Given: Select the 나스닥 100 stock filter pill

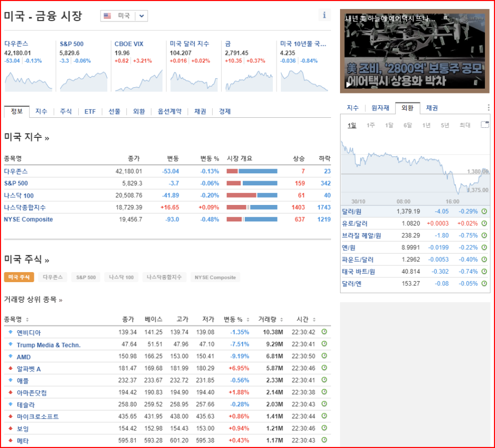Looking at the screenshot, I should pos(121,277).
